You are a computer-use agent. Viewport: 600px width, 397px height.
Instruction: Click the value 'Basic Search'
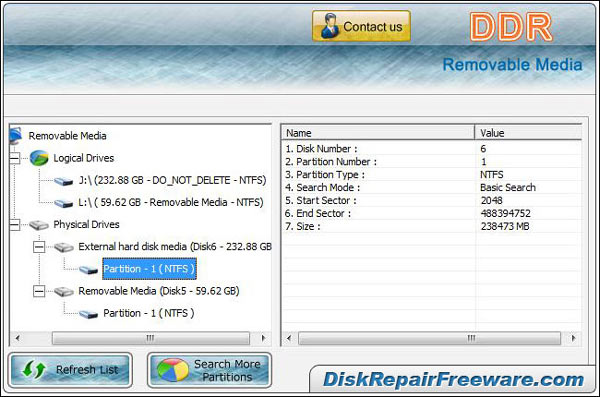pyautogui.click(x=508, y=188)
